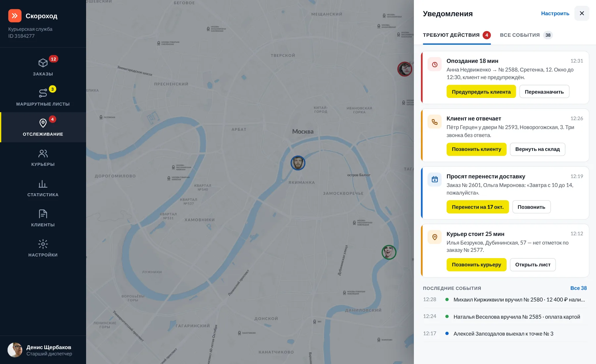Click the Переназначить button
Viewport: 596px width, 364px height.
[x=544, y=92]
